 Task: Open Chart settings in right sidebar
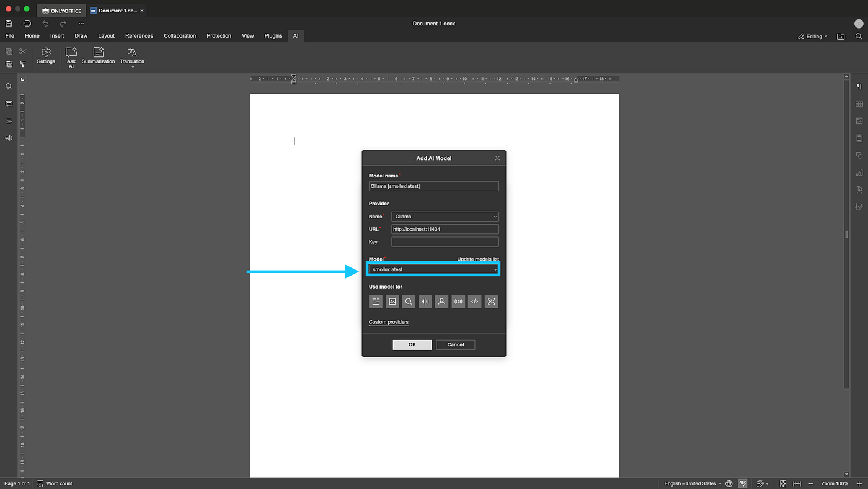(x=859, y=173)
